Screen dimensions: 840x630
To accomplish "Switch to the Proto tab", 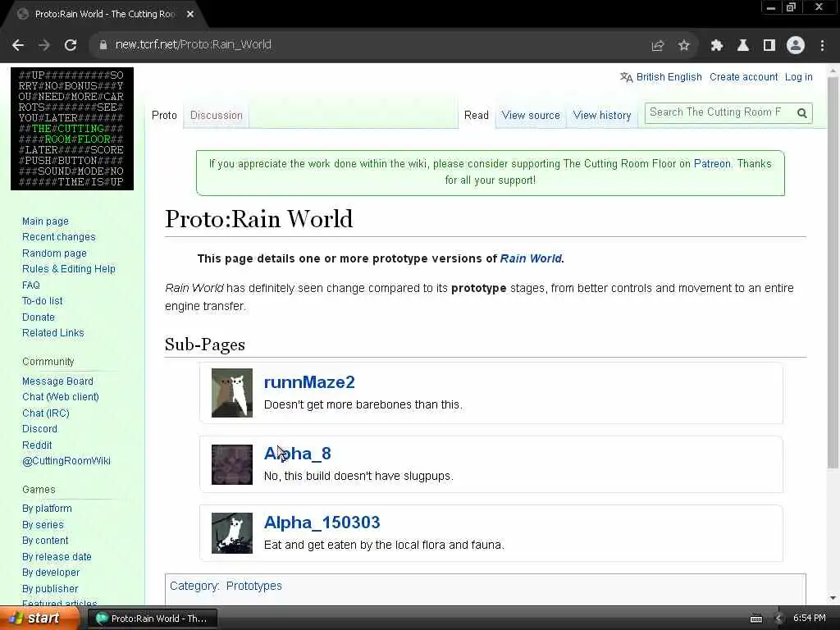I will pos(164,115).
